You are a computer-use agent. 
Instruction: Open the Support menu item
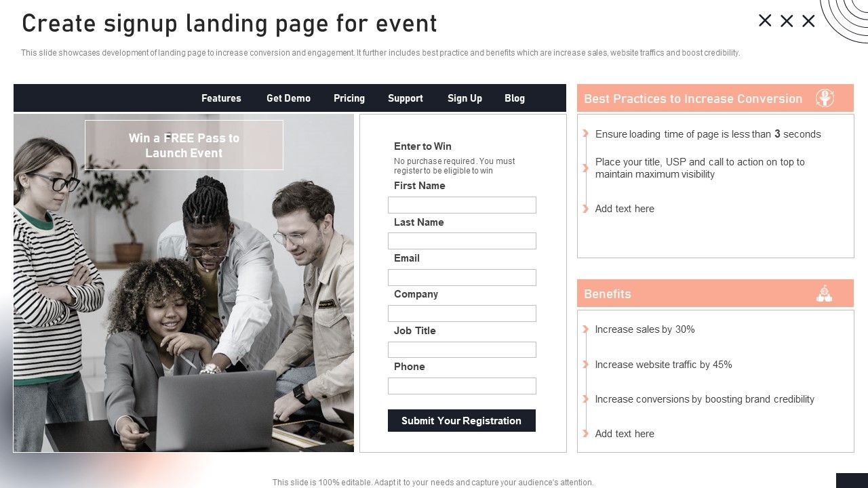(406, 98)
